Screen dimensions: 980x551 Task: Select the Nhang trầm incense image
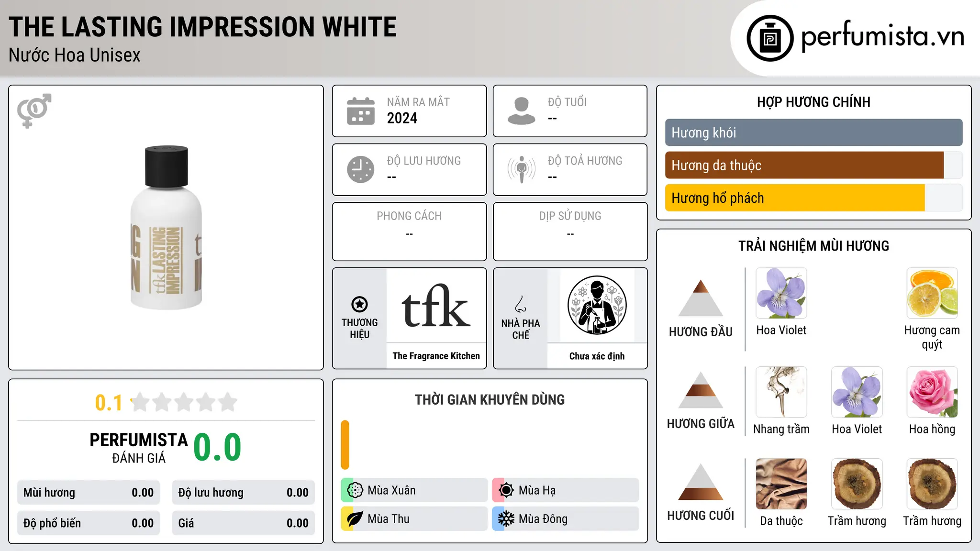click(781, 392)
